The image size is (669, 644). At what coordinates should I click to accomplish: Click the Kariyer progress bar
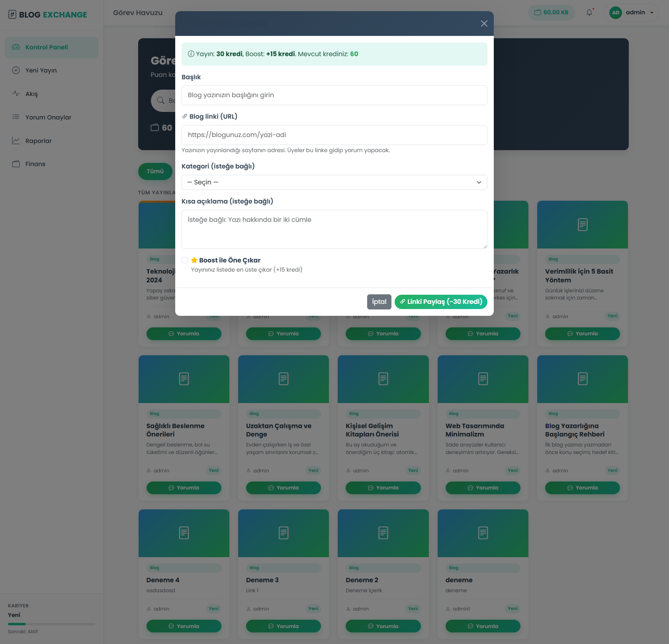point(51,624)
